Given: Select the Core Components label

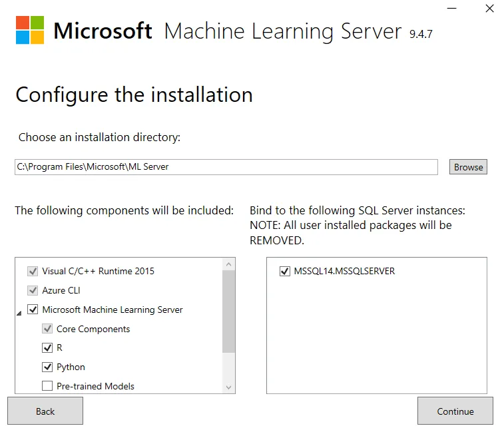Looking at the screenshot, I should tap(93, 329).
